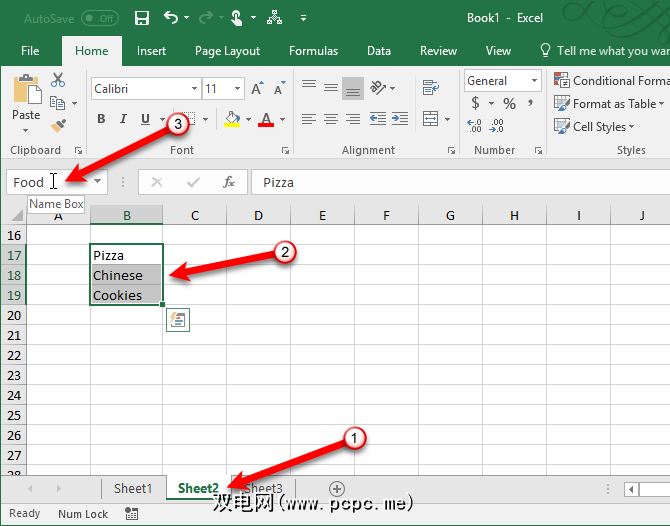Viewport: 670px width, 526px height.
Task: Click the Save icon in title bar
Action: (x=142, y=18)
